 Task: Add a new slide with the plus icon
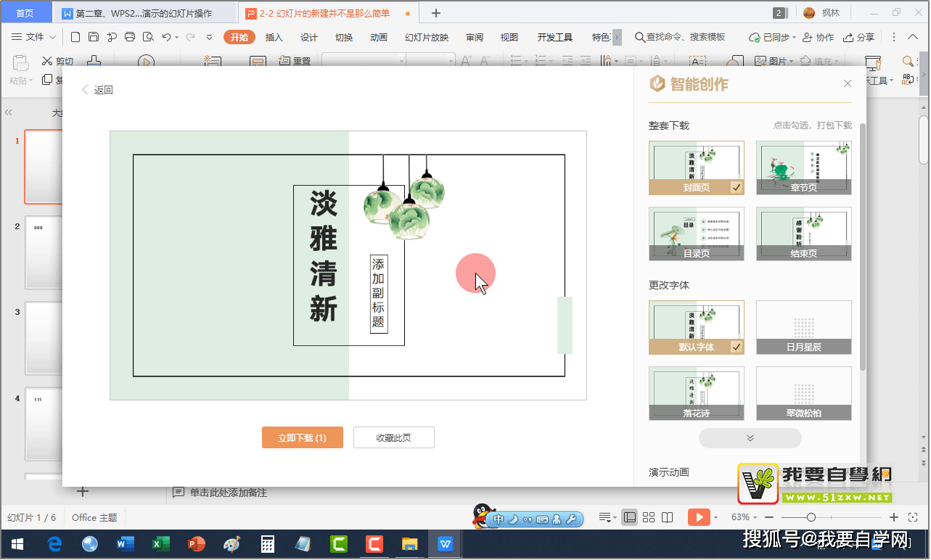[x=83, y=492]
